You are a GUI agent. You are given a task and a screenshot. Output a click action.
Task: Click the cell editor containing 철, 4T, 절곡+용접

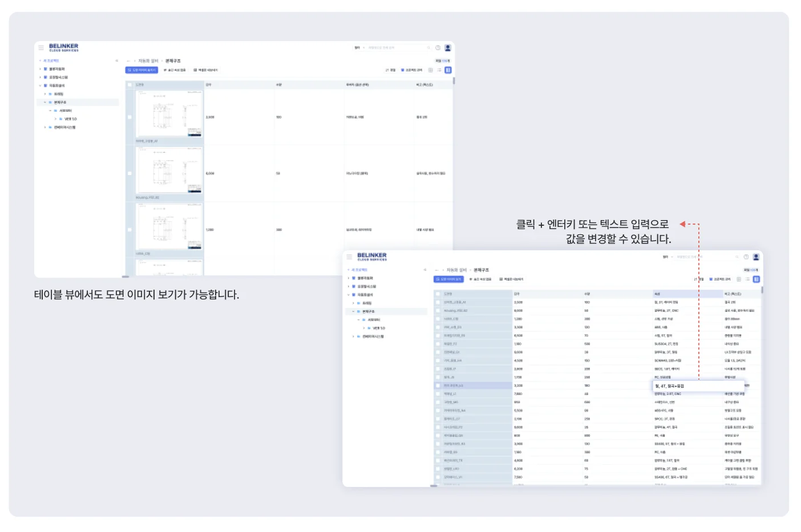tap(699, 386)
